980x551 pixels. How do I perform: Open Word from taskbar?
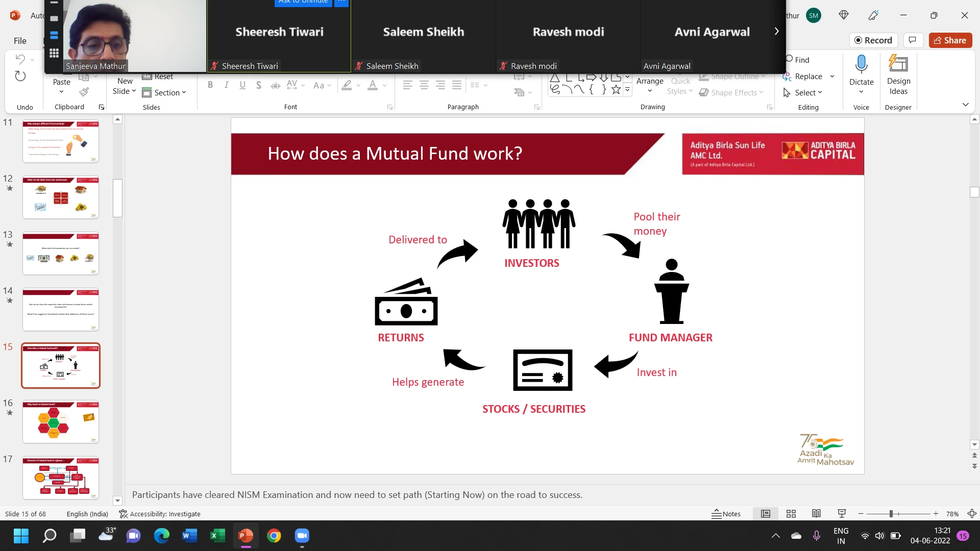click(x=189, y=536)
